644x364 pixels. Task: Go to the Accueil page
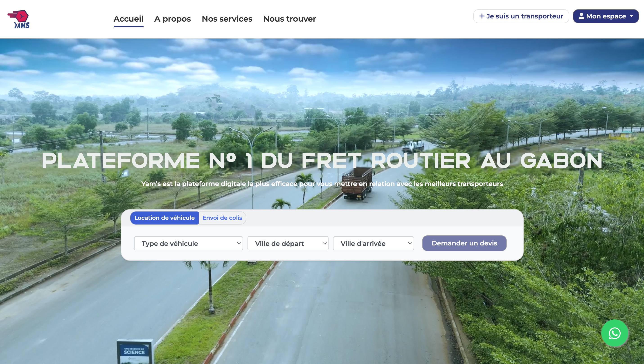[128, 19]
